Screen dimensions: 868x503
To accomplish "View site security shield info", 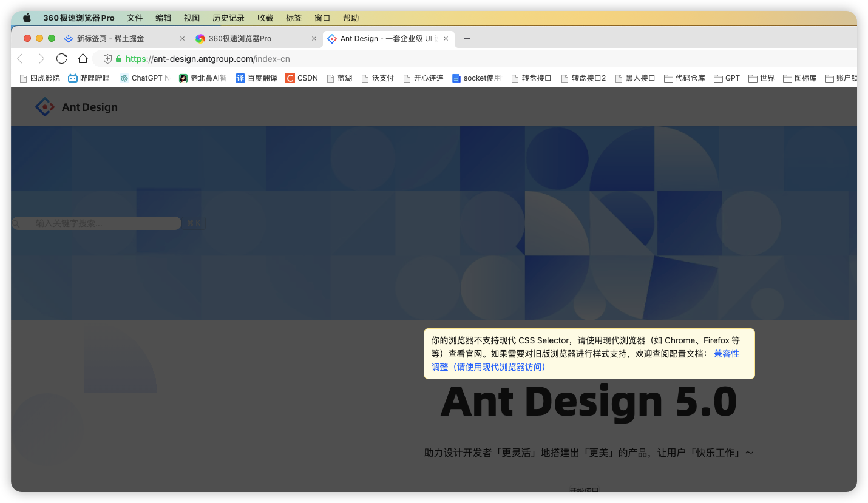I will [107, 59].
